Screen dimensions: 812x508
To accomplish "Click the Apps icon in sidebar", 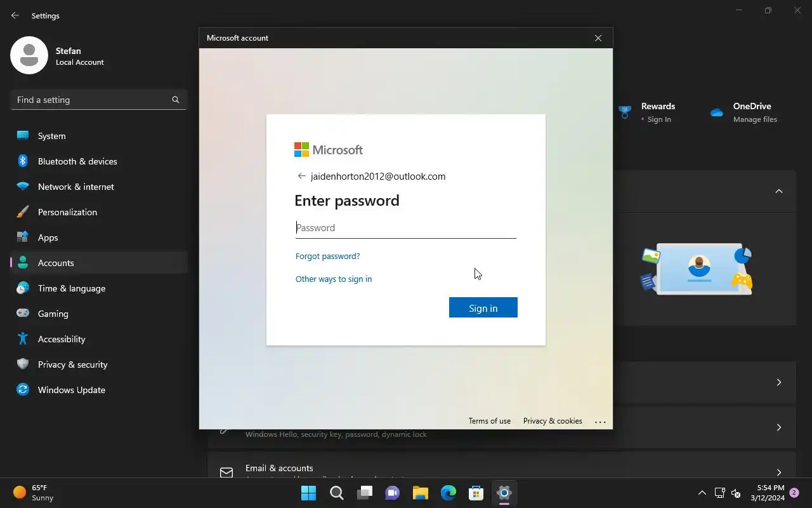I will [x=23, y=237].
